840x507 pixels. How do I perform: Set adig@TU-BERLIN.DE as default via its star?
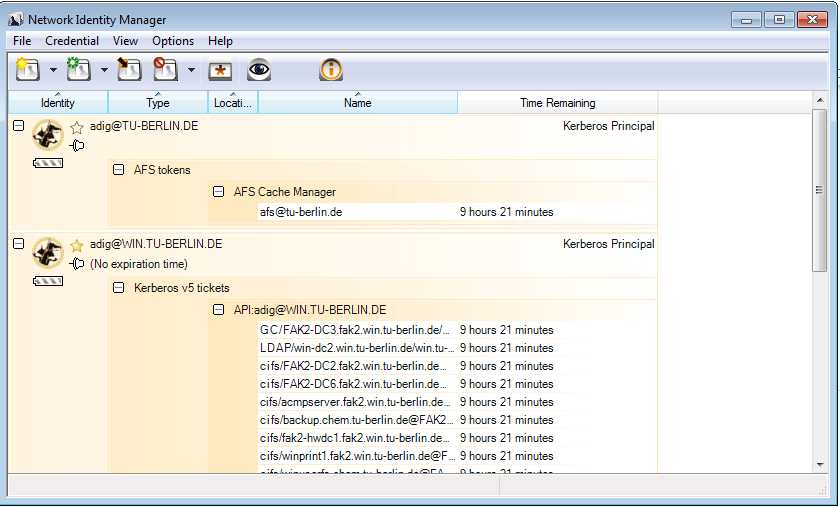point(77,127)
